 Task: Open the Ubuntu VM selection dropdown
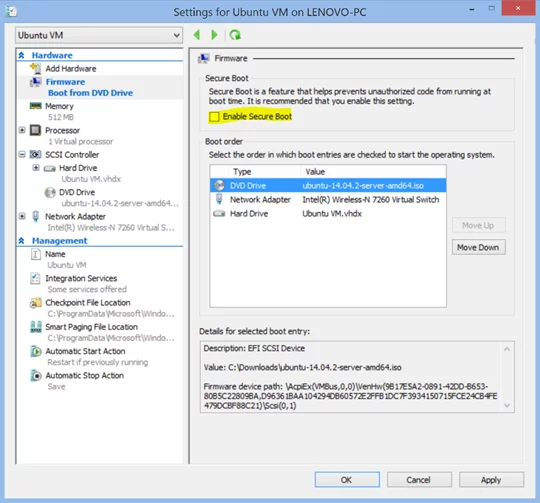(98, 35)
